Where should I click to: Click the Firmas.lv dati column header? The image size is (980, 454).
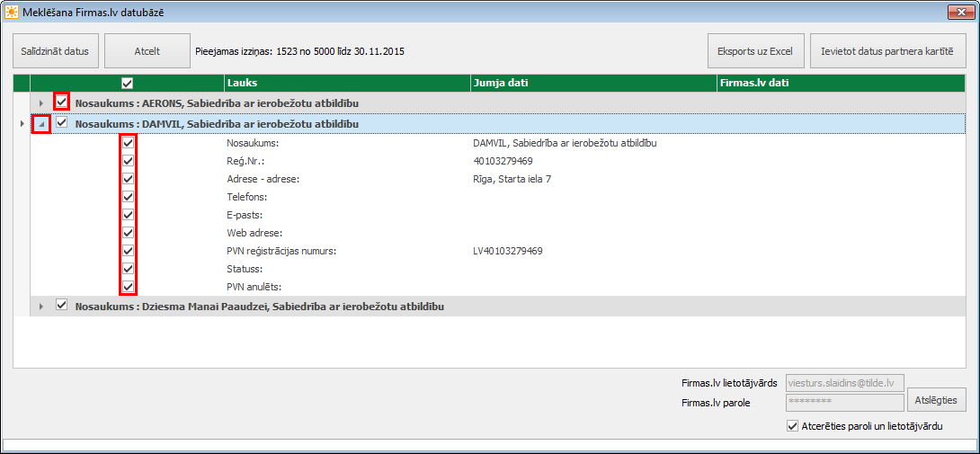point(842,83)
